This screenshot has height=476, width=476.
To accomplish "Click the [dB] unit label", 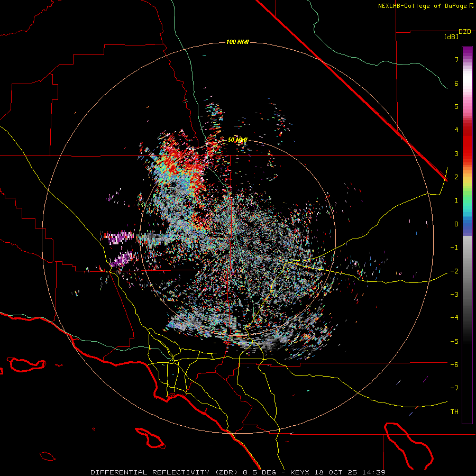I will [452, 37].
